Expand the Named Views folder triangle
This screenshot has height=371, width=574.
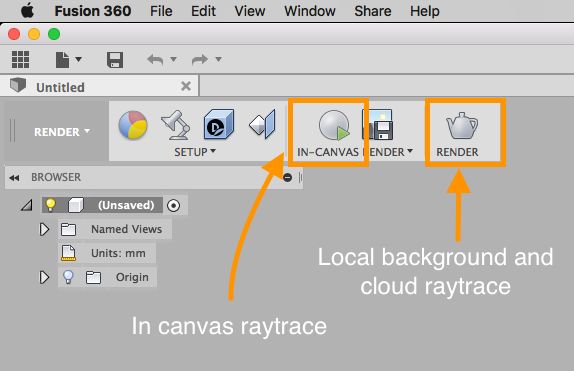44,230
